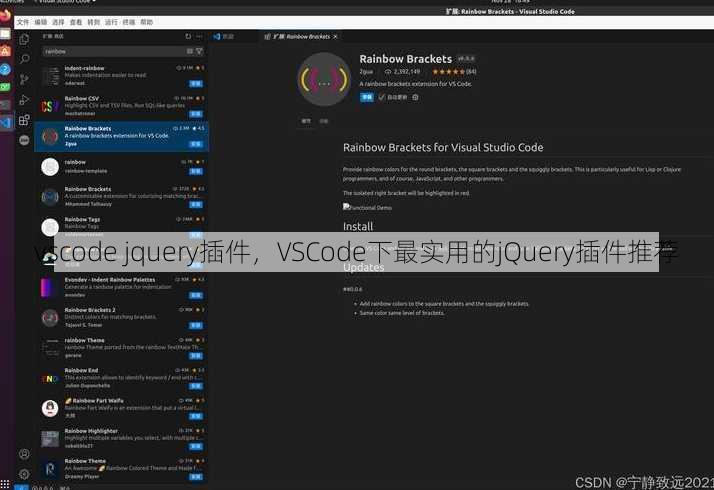
Task: Toggle the auto update checkbox
Action: 382,97
